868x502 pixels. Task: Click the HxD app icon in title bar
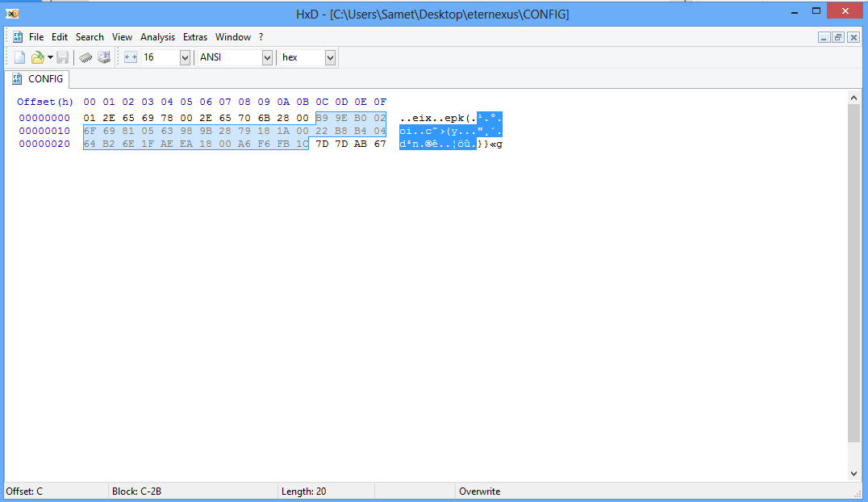coord(12,13)
